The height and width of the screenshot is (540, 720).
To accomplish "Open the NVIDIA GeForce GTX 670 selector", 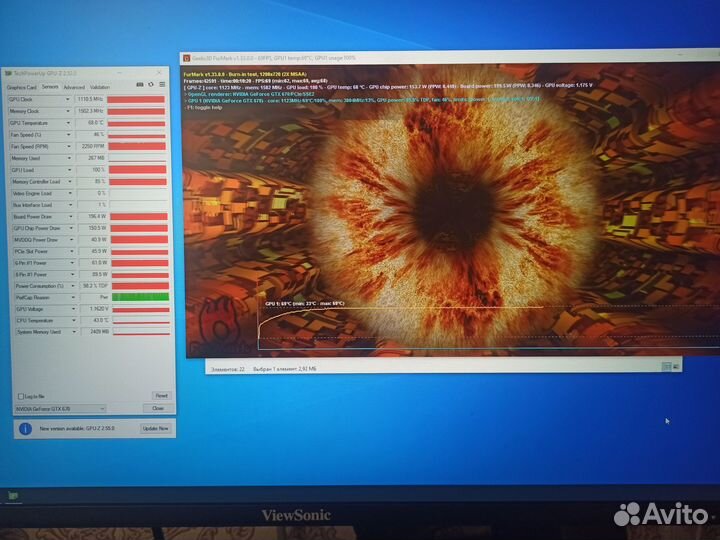I will click(x=60, y=409).
